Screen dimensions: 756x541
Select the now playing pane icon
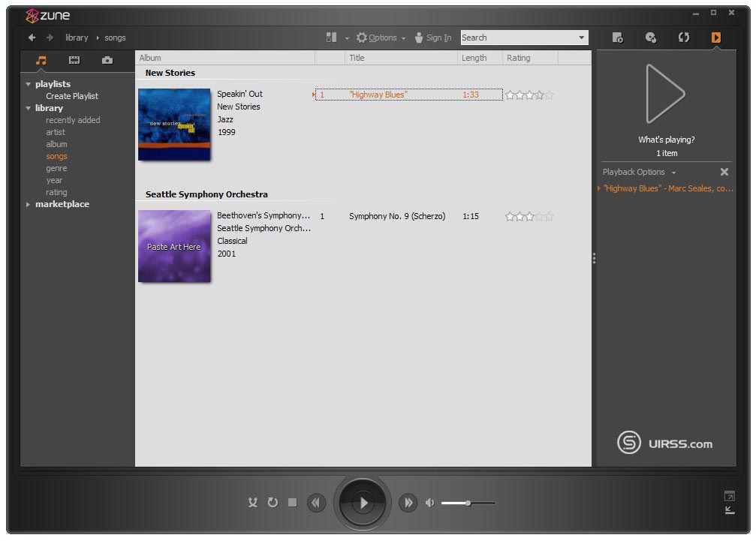click(x=716, y=38)
